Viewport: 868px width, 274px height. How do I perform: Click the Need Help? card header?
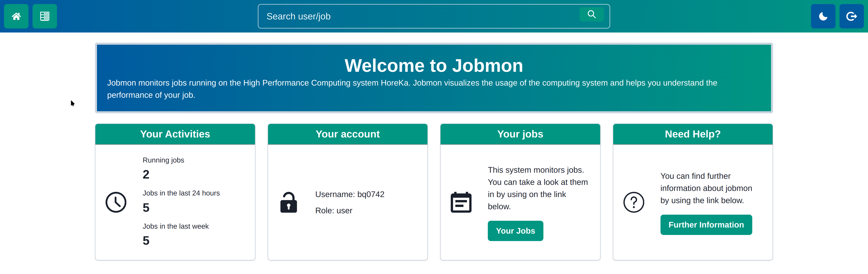point(692,134)
